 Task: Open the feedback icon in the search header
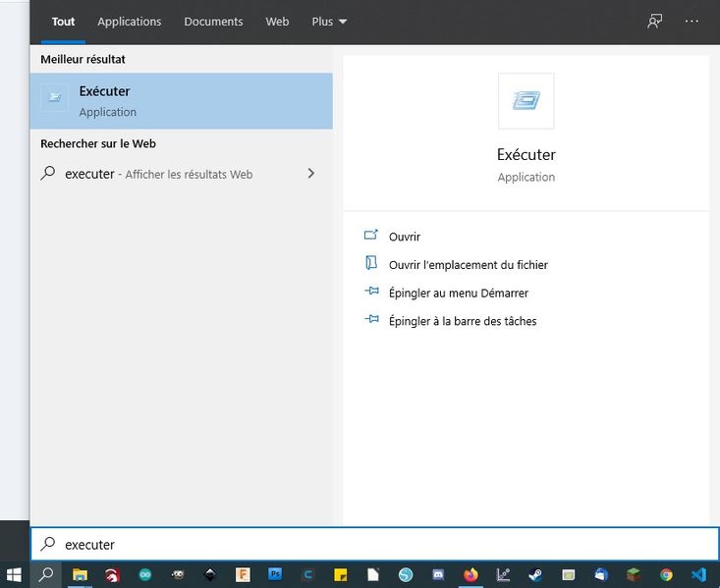click(654, 21)
